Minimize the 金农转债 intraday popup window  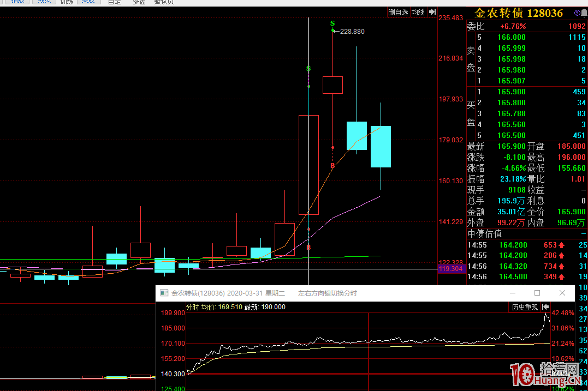[513, 293]
